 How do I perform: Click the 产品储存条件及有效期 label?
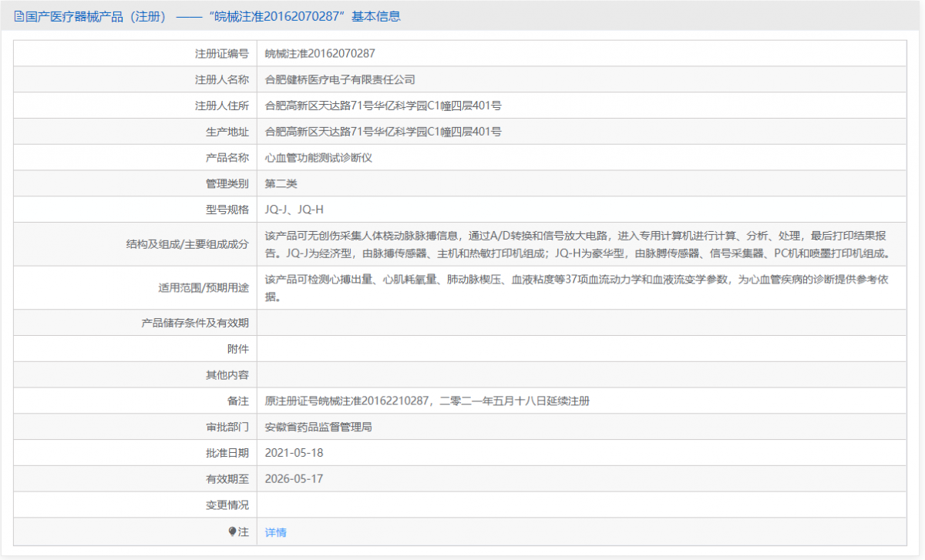coord(195,323)
